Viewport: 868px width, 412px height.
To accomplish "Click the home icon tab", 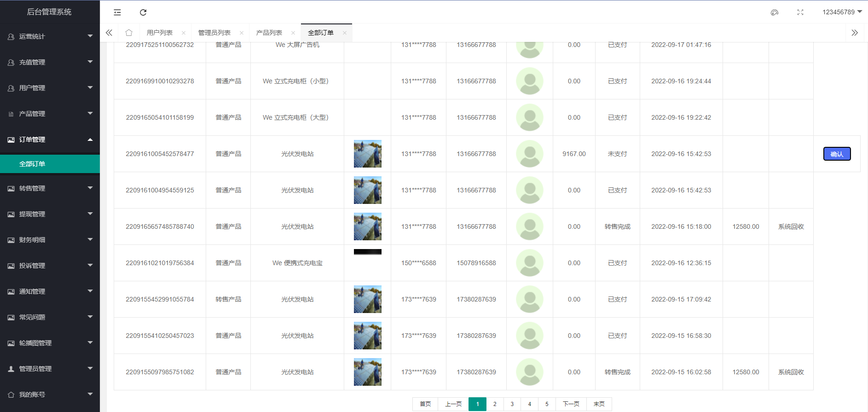I will (x=129, y=33).
